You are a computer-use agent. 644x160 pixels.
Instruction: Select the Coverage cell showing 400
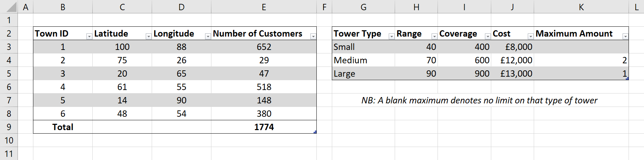(x=464, y=47)
